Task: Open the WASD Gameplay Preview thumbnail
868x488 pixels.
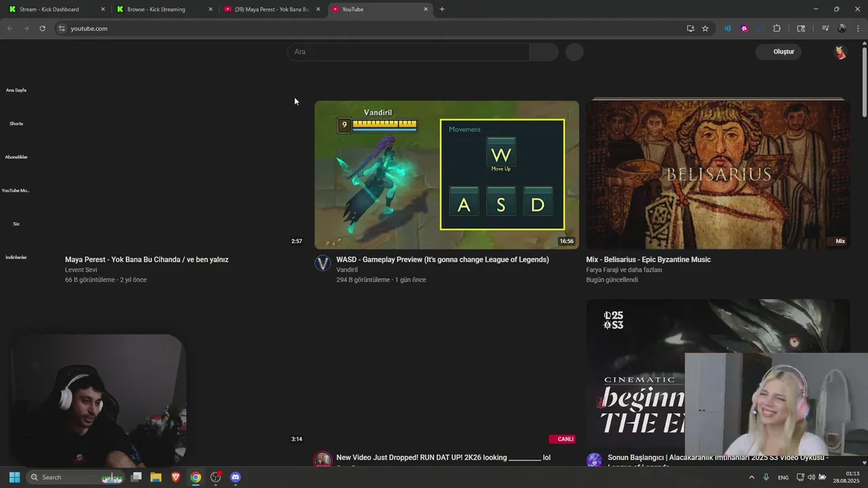Action: (x=447, y=175)
